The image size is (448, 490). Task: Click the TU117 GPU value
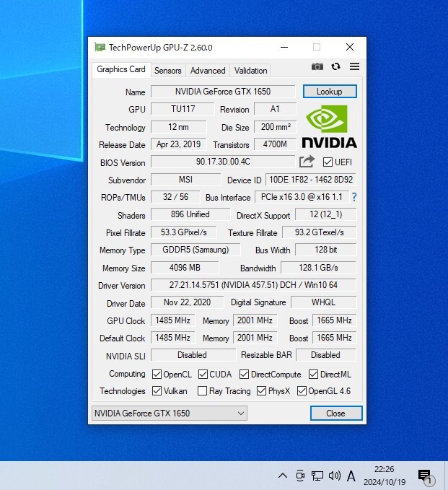pyautogui.click(x=183, y=109)
